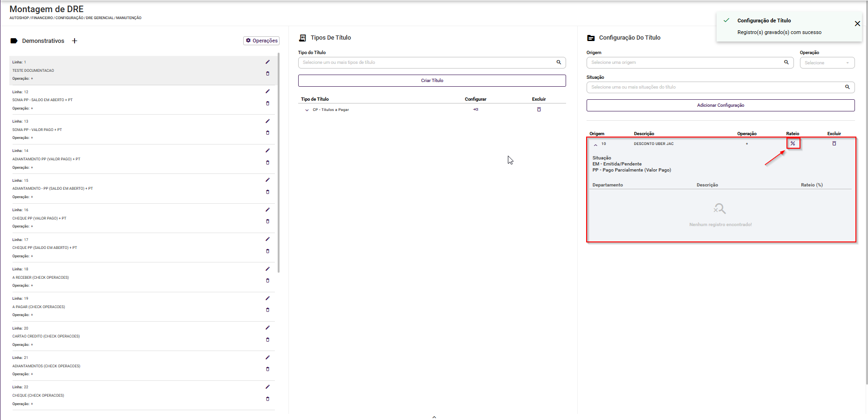Edit Linha 22 CHEQUE (CHECK OPERACOES)
The width and height of the screenshot is (868, 420).
[x=267, y=387]
